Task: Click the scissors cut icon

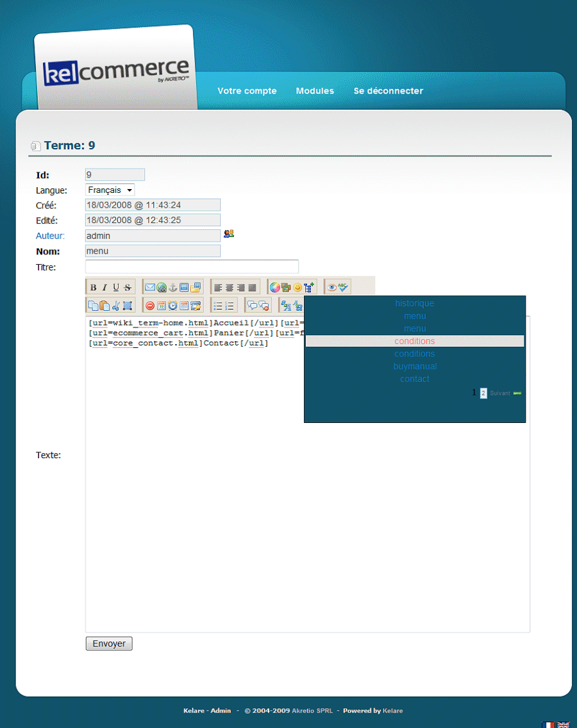Action: pyautogui.click(x=116, y=306)
